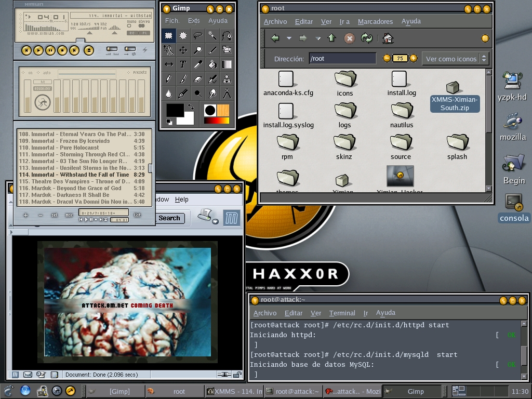This screenshot has height=399, width=532.
Task: Toggle the XMMS 'EQ' window button
Action: coord(132,33)
